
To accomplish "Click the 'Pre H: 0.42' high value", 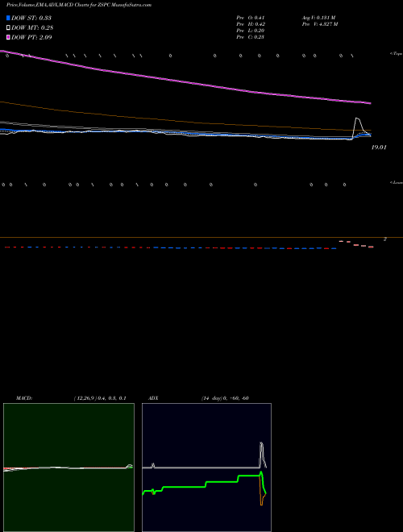I will click(x=251, y=24).
